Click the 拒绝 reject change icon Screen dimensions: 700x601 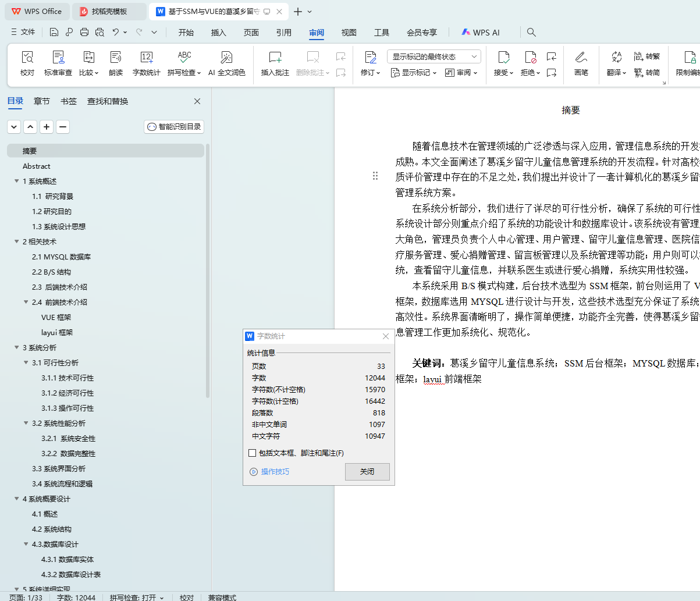(530, 57)
